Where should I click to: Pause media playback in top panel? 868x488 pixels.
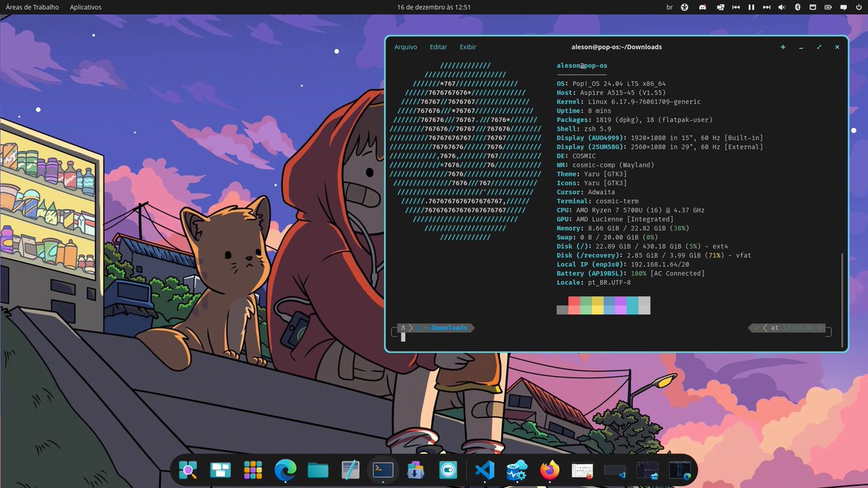751,7
